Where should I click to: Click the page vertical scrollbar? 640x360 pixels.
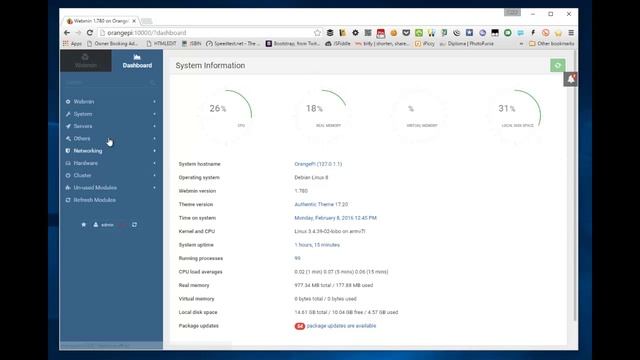[x=575, y=186]
